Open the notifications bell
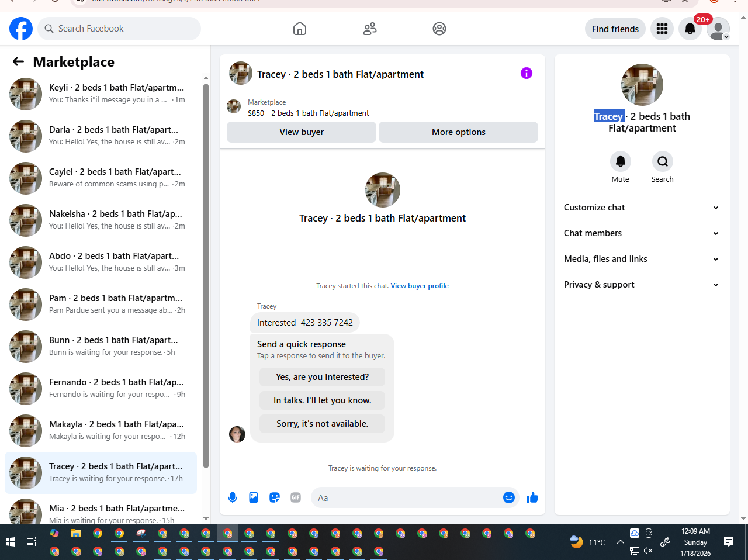748x560 pixels. 690,29
